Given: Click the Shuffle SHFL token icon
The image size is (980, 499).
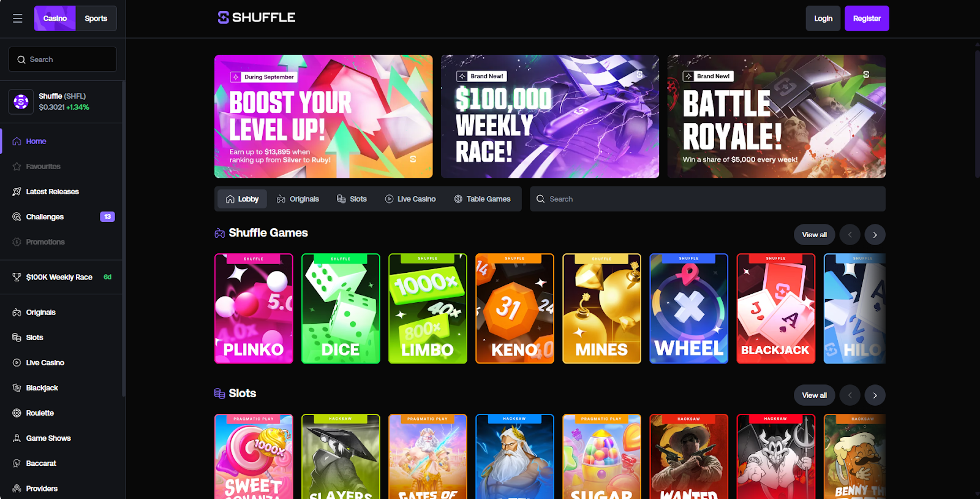Looking at the screenshot, I should tap(21, 102).
